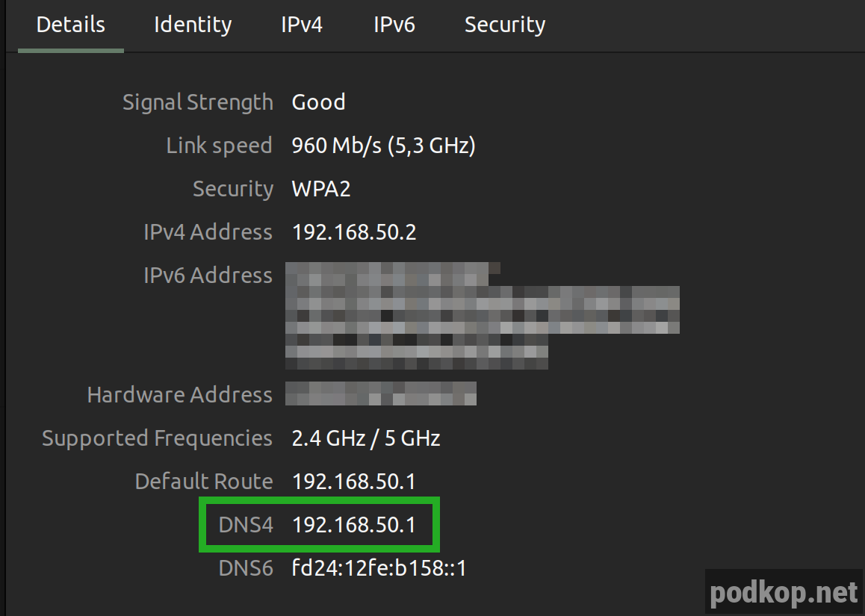
Task: Click the Supported Frequencies value
Action: 365,438
